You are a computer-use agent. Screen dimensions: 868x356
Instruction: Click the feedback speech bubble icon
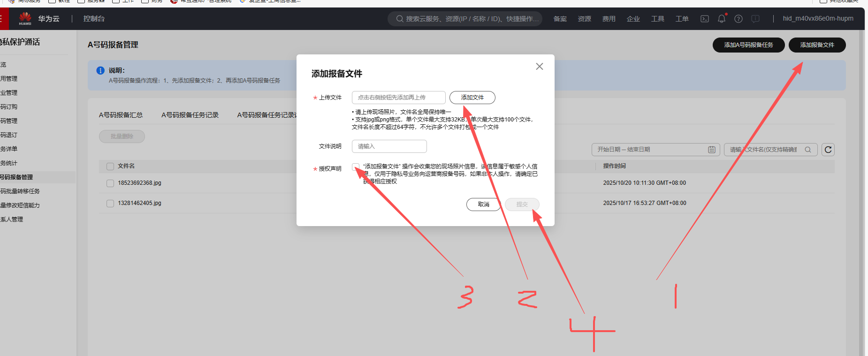pyautogui.click(x=755, y=19)
